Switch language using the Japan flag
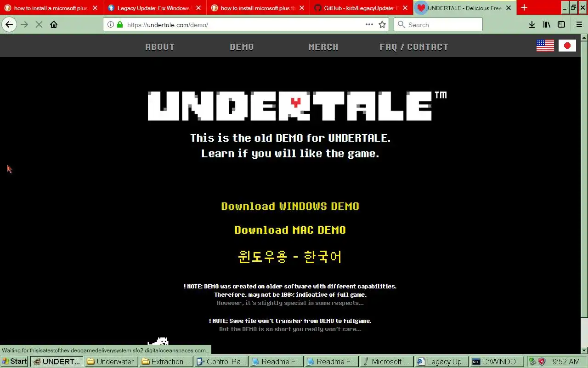 pyautogui.click(x=567, y=45)
